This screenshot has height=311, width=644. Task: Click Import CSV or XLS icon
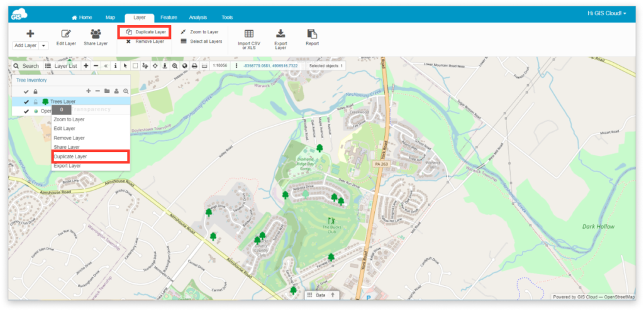point(248,40)
